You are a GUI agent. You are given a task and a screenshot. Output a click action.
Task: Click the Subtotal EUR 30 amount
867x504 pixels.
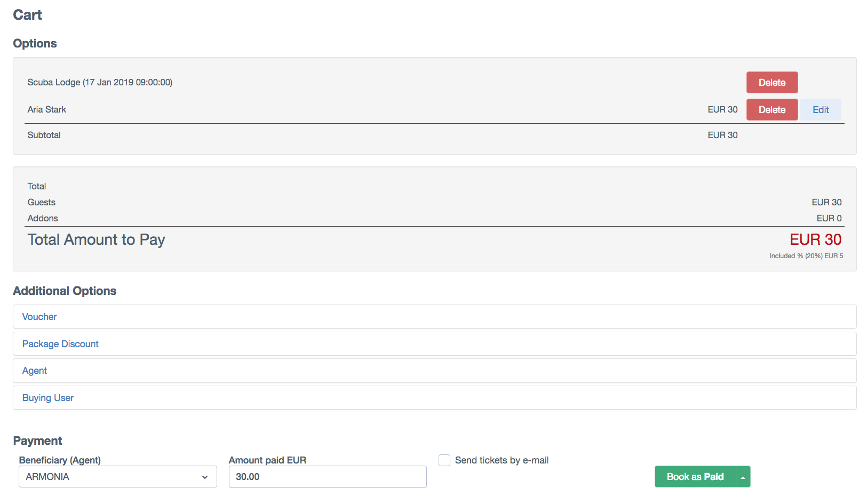(x=722, y=135)
